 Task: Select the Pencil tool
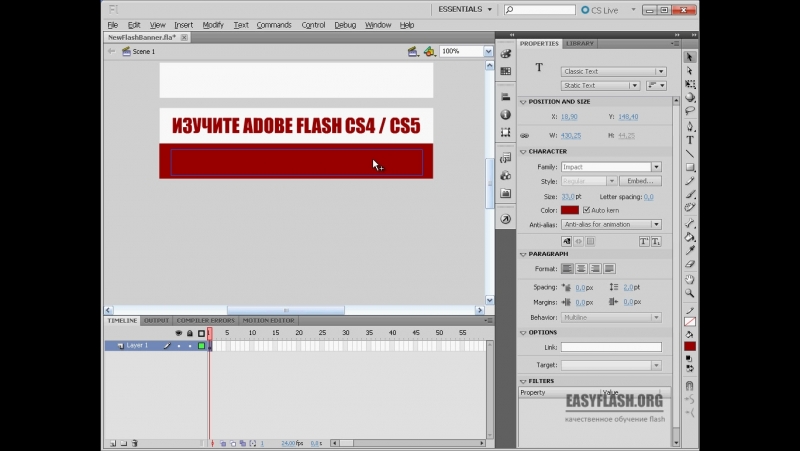(690, 181)
